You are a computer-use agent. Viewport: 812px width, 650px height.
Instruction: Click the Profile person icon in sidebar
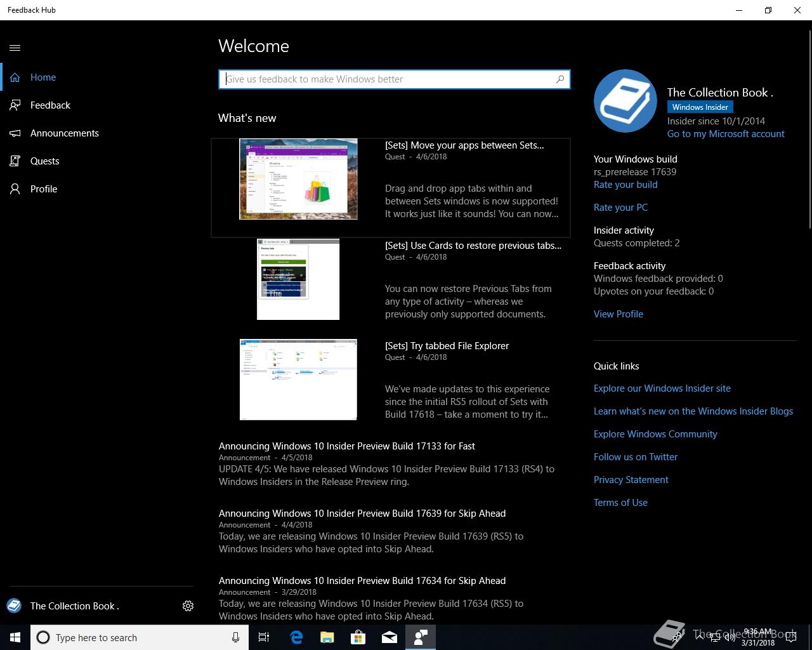[15, 189]
